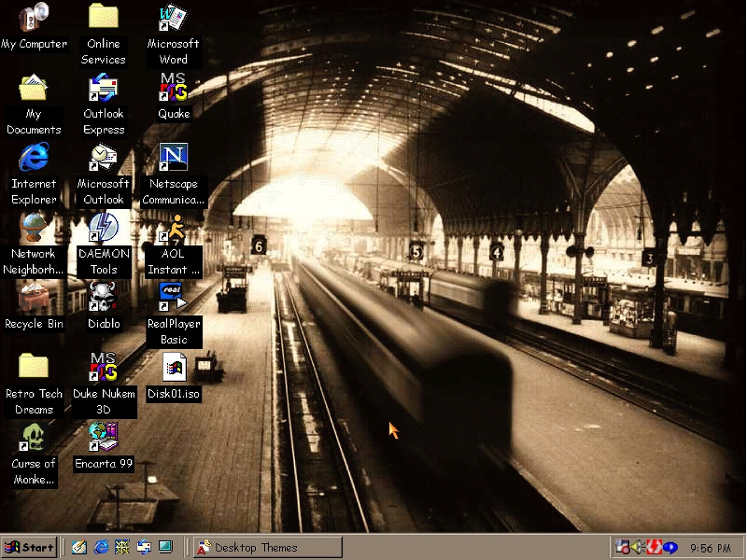
Task: Select the Retro Tech Dreams folder
Action: [x=34, y=367]
